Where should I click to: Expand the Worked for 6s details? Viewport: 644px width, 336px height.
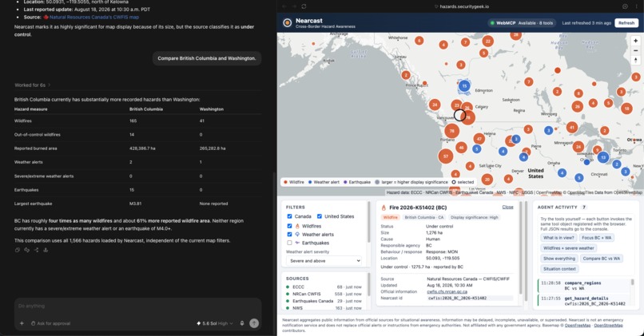[32, 85]
